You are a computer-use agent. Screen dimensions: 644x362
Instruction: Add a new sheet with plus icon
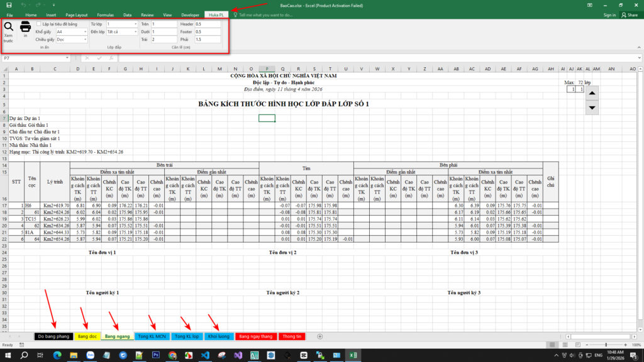(x=320, y=337)
